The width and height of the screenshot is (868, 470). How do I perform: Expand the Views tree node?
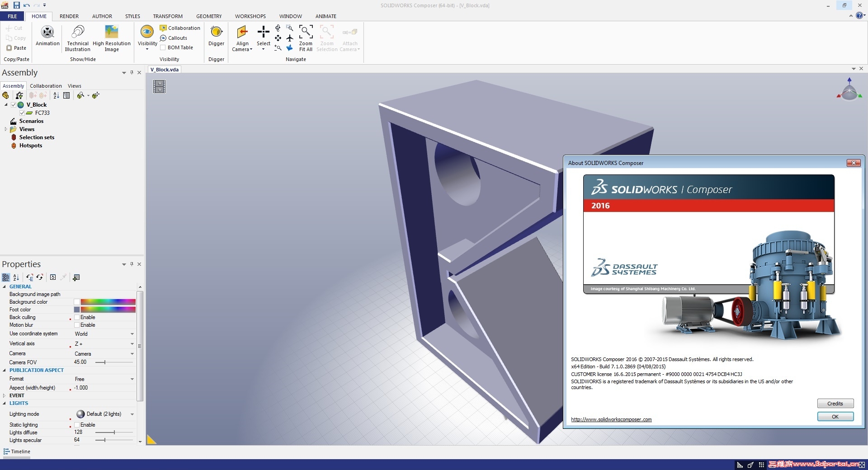click(x=6, y=129)
